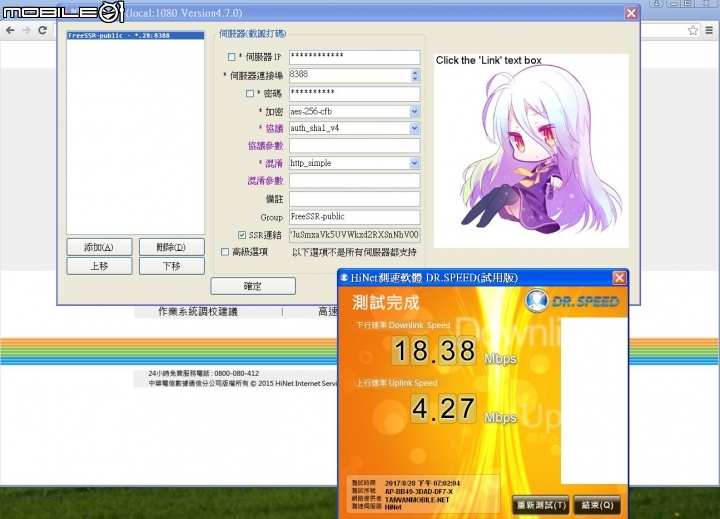Click the browser forward arrow
The width and height of the screenshot is (720, 519).
[x=26, y=30]
